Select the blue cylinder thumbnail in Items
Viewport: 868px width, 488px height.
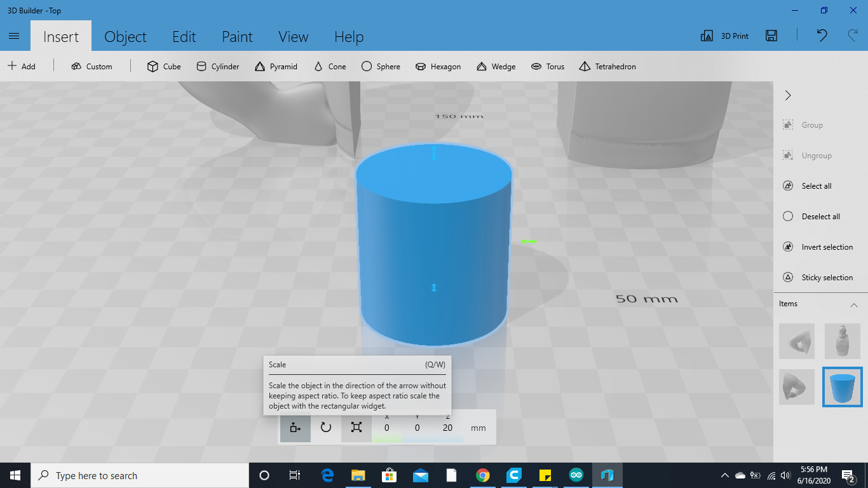tap(843, 387)
